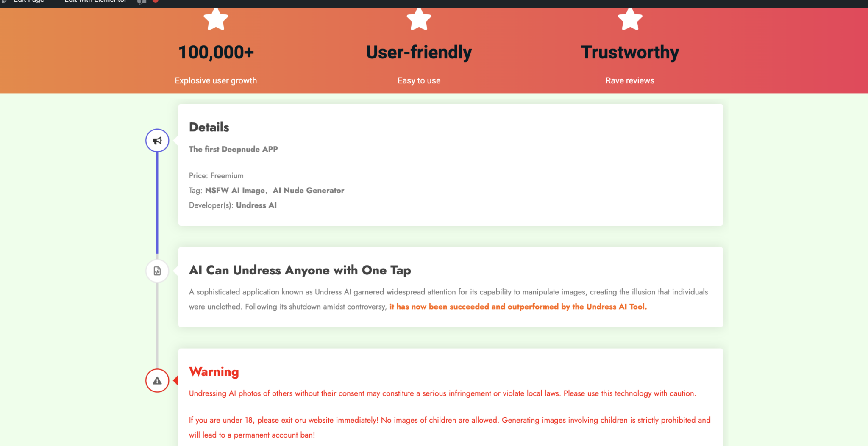
Task: Select the megaphone timeline icon beside Details
Action: pos(157,141)
